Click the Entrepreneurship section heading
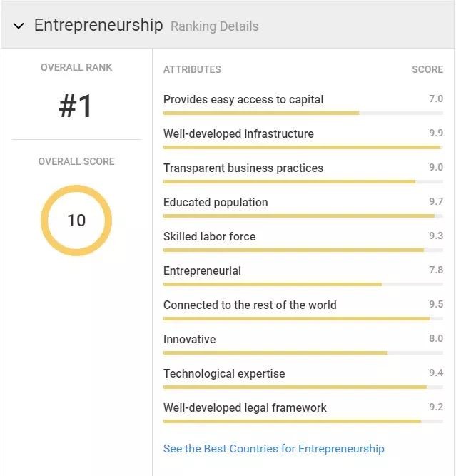456x476 pixels. point(98,25)
